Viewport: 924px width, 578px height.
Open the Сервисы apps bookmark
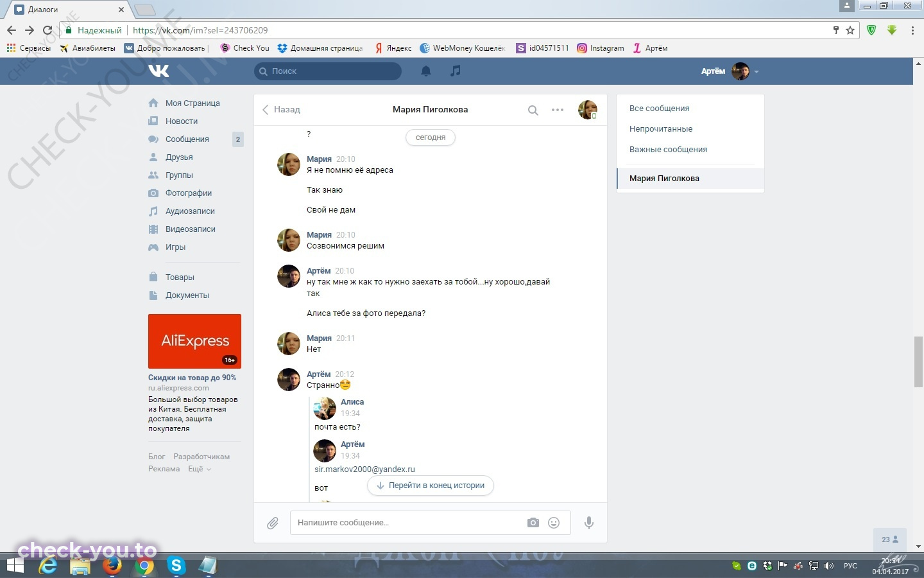coord(28,48)
